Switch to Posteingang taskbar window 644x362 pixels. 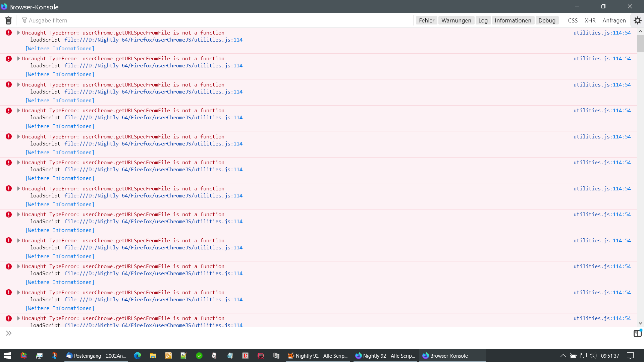pyautogui.click(x=97, y=356)
